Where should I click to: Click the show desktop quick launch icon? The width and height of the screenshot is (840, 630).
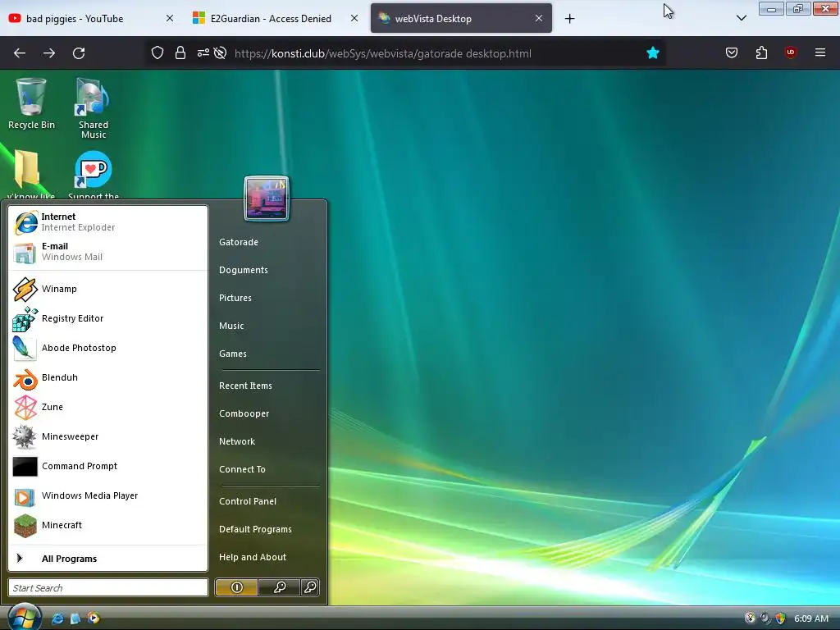[75, 619]
